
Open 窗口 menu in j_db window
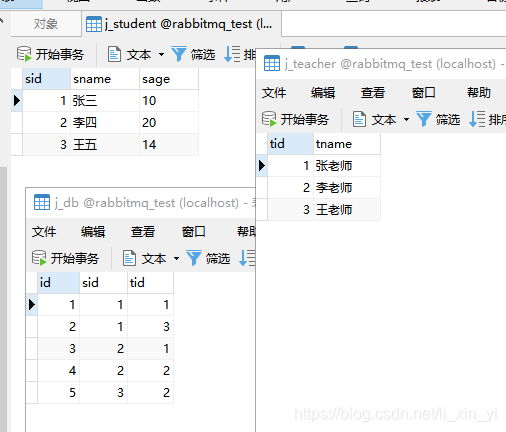pos(194,232)
